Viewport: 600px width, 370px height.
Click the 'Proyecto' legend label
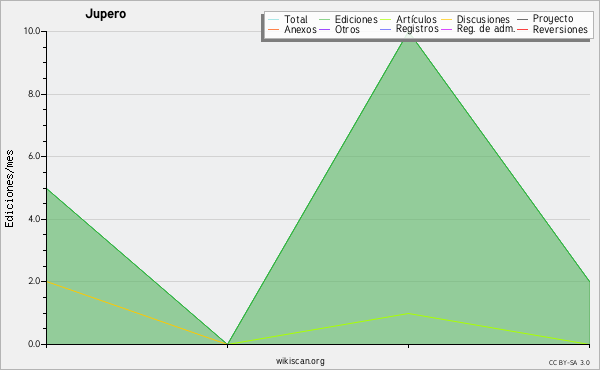(x=553, y=19)
